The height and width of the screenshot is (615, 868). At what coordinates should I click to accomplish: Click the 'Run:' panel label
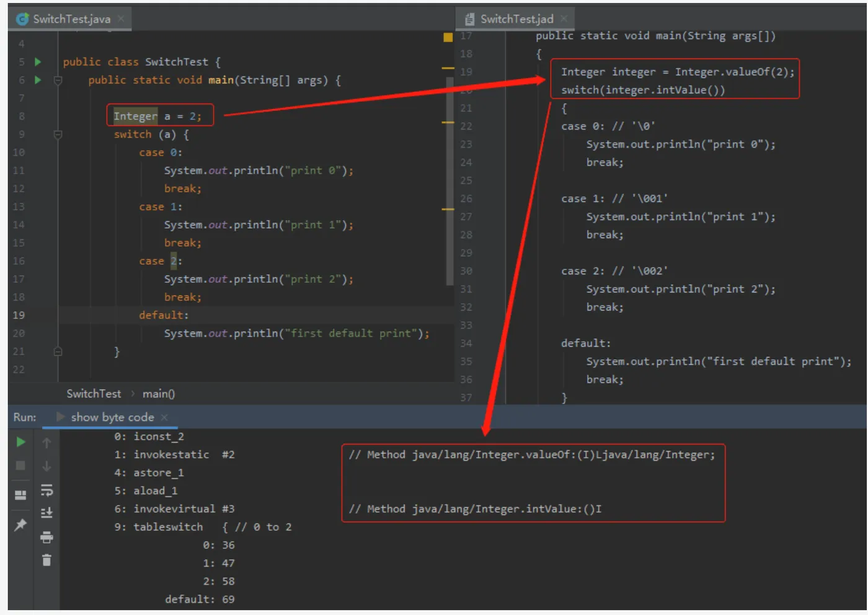[x=25, y=417]
